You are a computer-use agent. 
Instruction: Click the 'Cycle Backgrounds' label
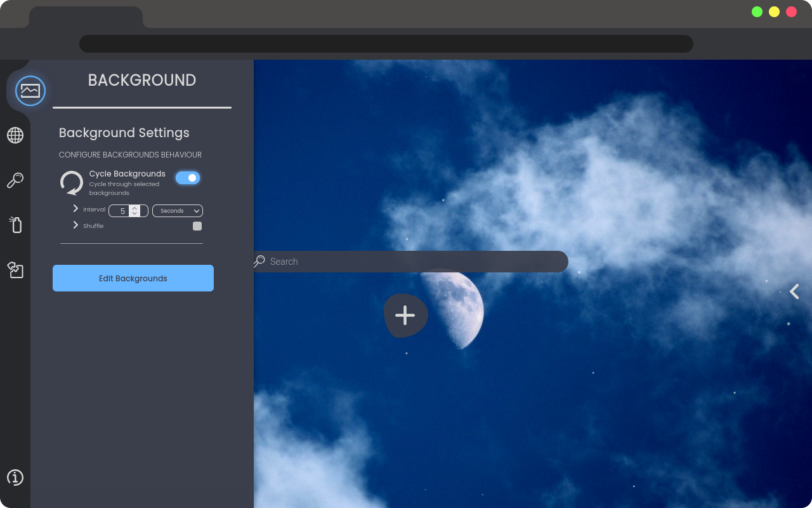click(128, 173)
